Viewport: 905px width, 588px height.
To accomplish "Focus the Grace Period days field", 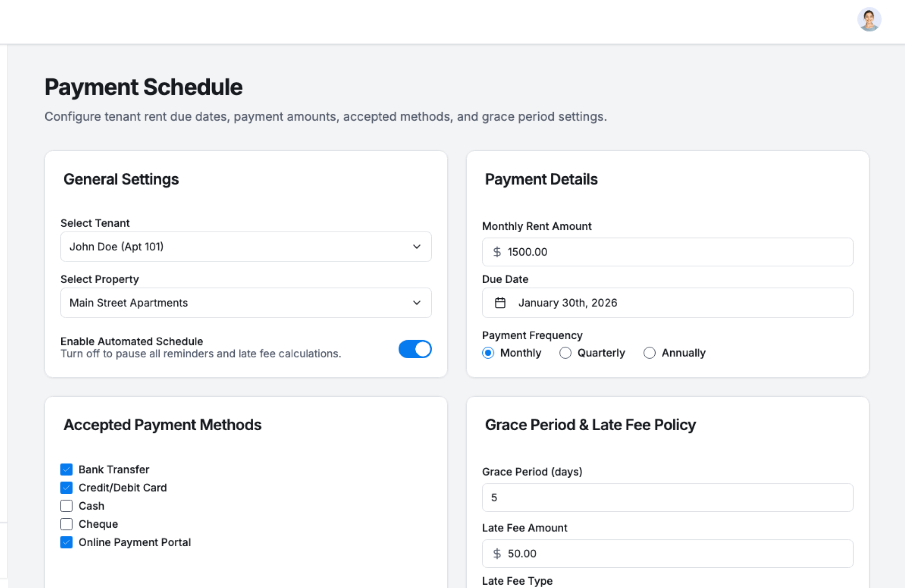I will [667, 498].
